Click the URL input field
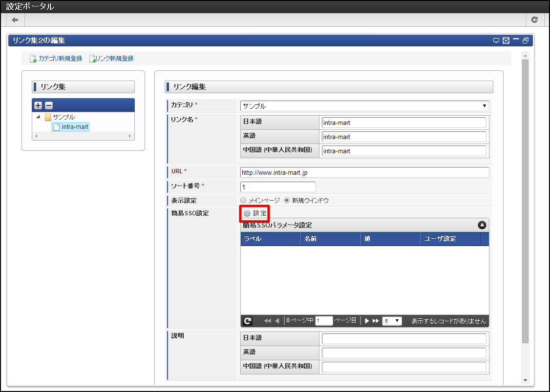 [364, 172]
